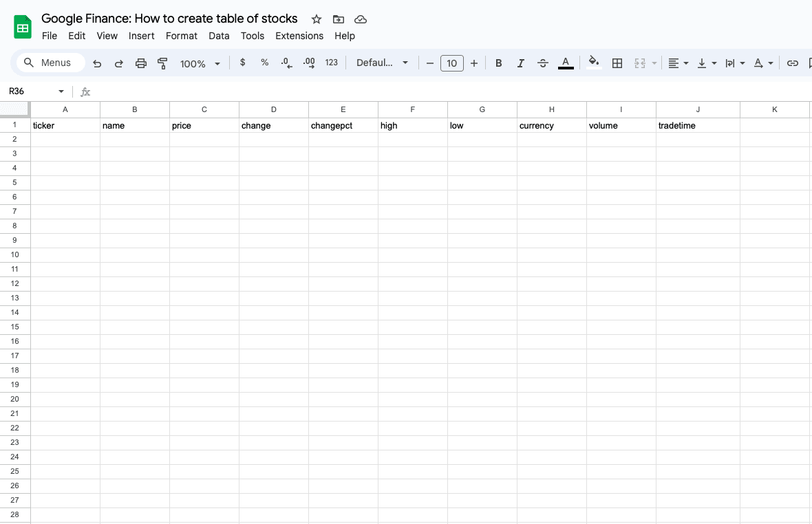Open the zoom level dropdown
This screenshot has height=524, width=812.
coord(199,63)
